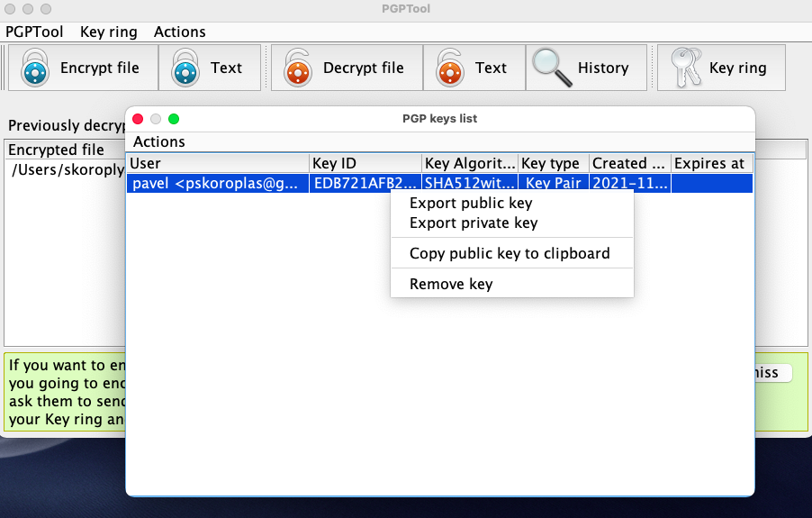
Task: Click the History label in toolbar
Action: (603, 68)
